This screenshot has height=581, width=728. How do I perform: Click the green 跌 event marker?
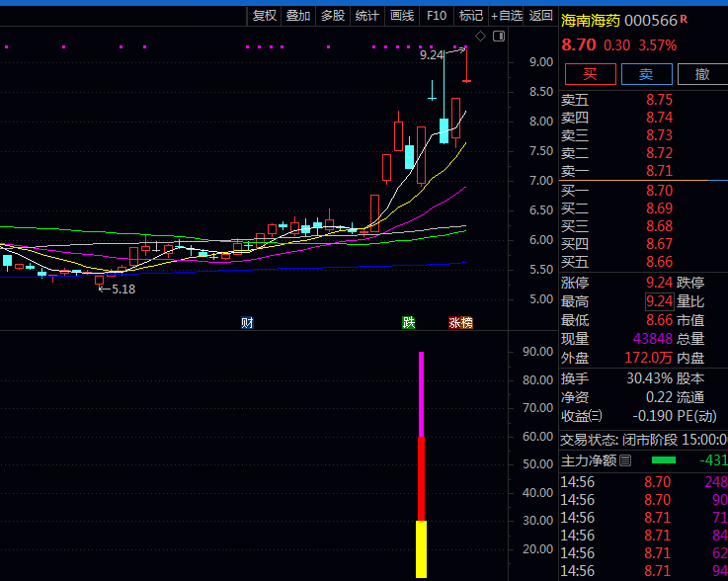point(409,322)
